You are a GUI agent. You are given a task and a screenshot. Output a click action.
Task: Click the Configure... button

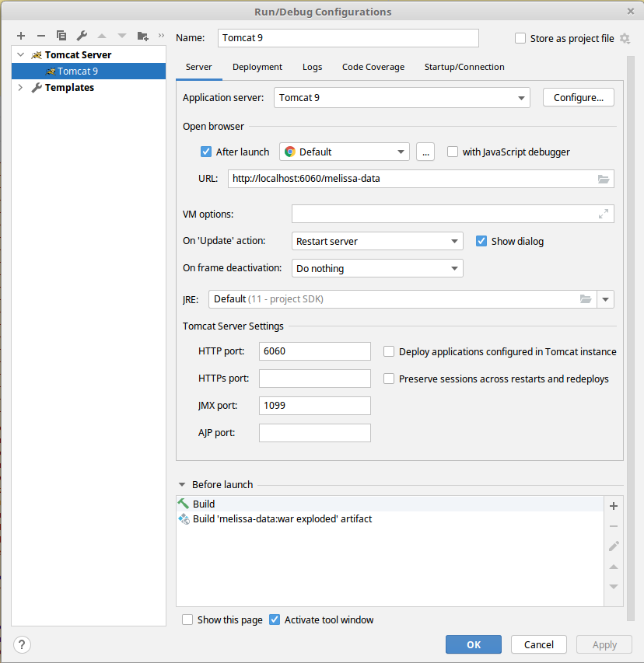pyautogui.click(x=579, y=98)
